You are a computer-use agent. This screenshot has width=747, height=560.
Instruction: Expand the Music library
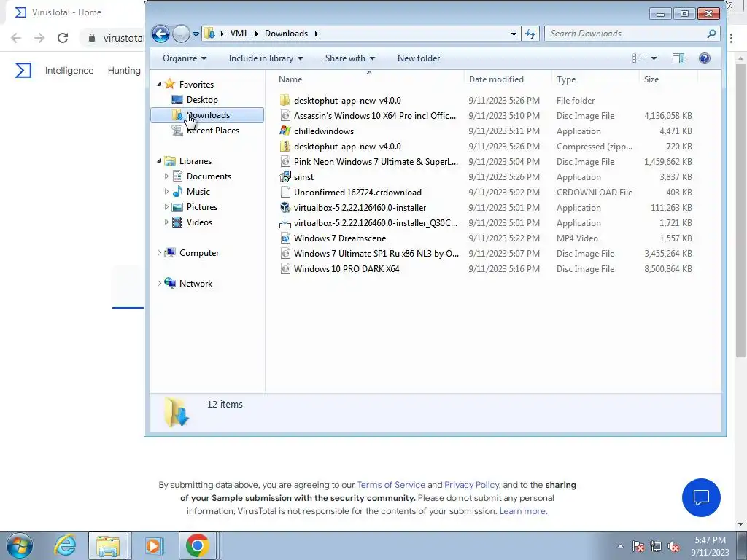click(166, 192)
